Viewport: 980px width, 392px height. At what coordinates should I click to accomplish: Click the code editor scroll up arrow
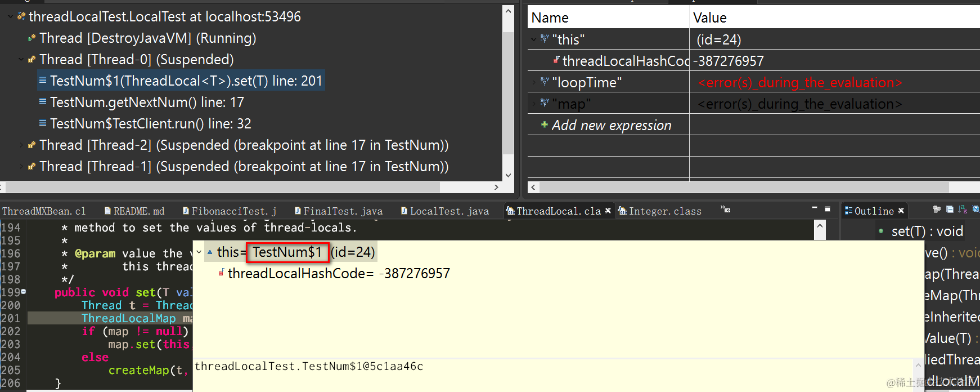coord(820,226)
